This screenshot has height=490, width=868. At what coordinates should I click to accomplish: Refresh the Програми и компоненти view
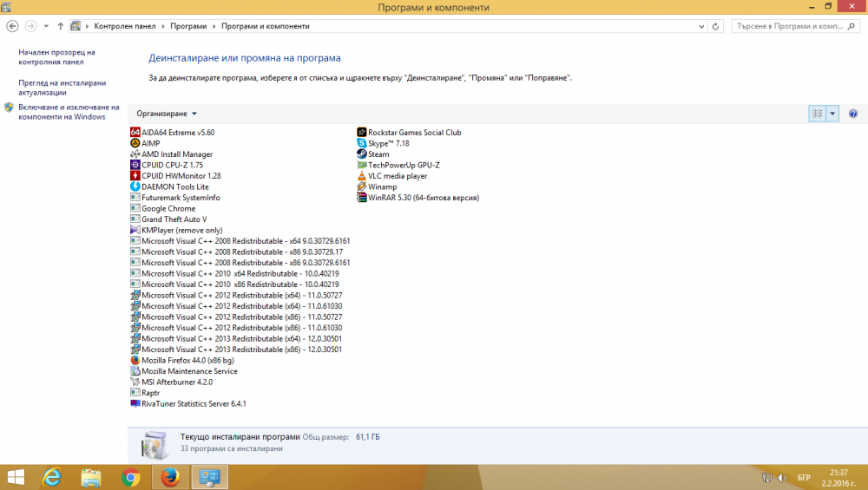715,26
